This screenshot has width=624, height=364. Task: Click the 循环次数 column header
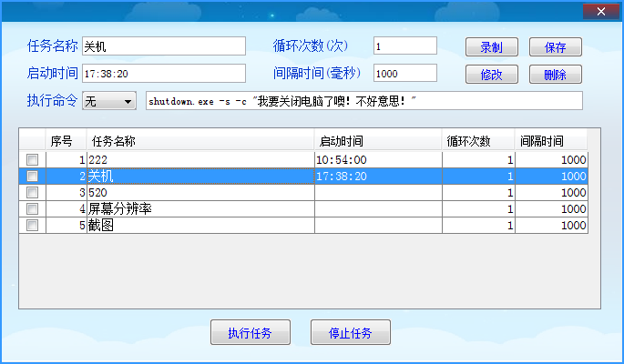tap(478, 141)
